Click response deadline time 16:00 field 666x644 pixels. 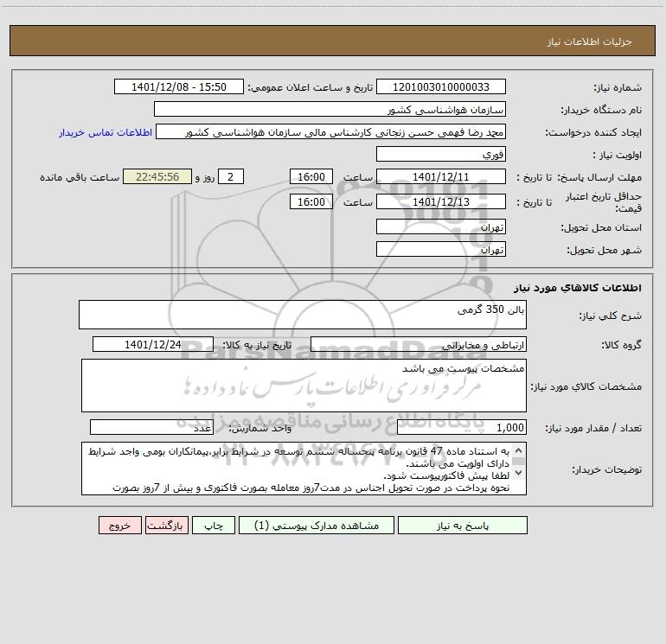coord(311,176)
